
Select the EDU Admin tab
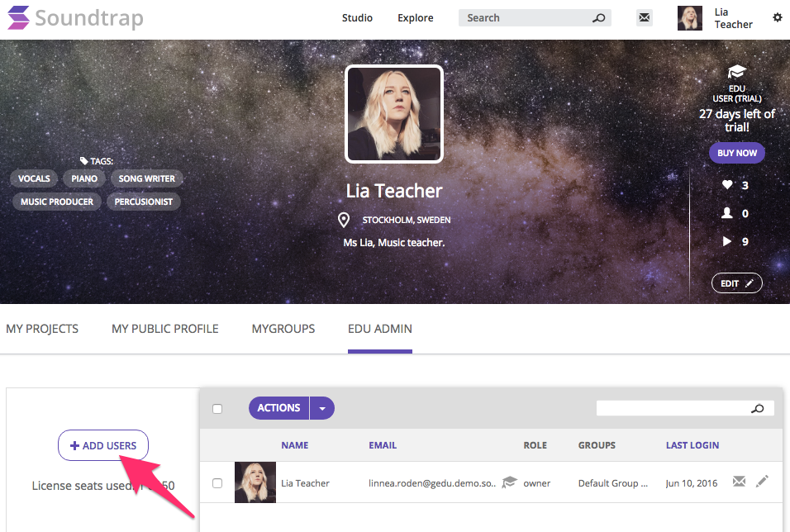click(x=380, y=329)
